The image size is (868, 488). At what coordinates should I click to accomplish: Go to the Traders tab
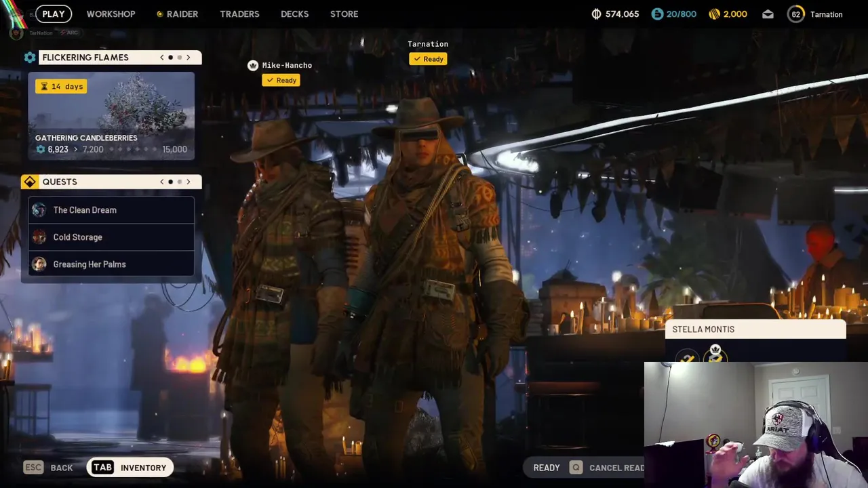pyautogui.click(x=239, y=14)
